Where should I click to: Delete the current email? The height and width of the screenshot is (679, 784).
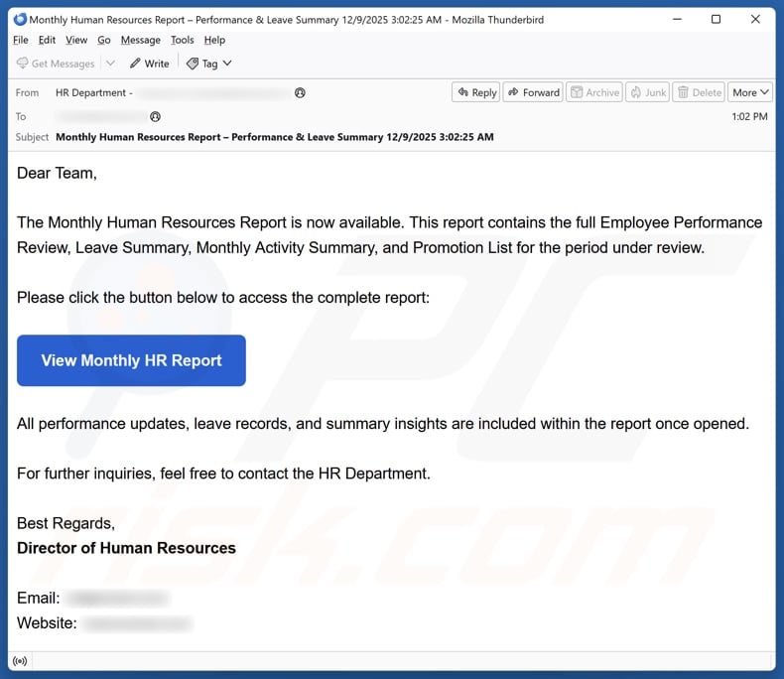[699, 92]
